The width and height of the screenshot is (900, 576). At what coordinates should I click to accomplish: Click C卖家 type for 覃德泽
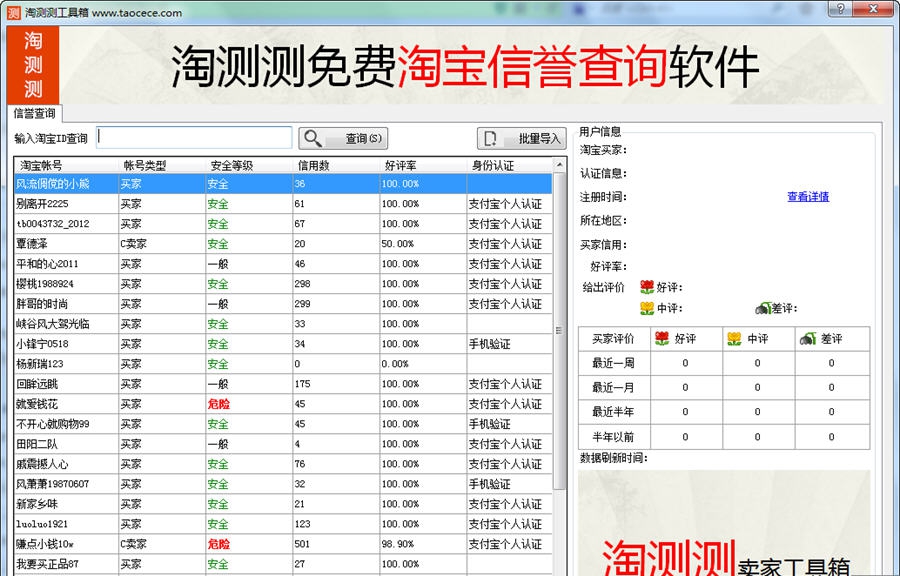tap(134, 244)
